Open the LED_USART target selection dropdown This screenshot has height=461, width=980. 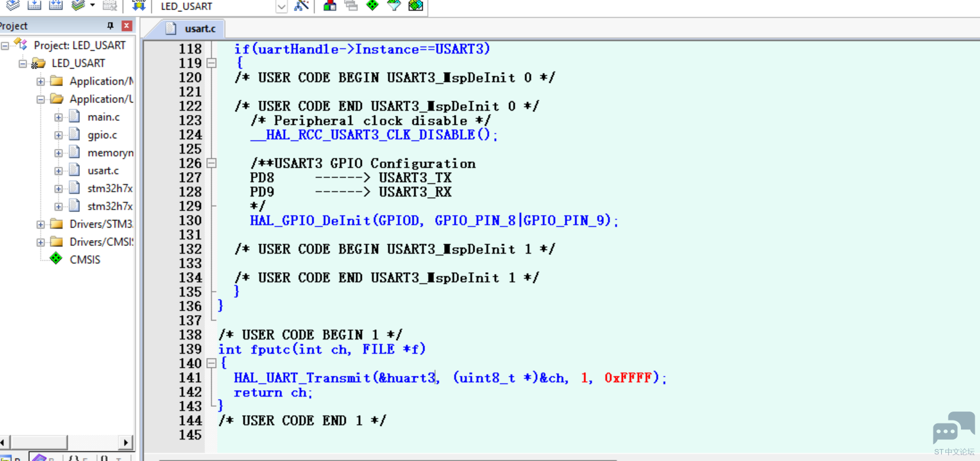[281, 7]
